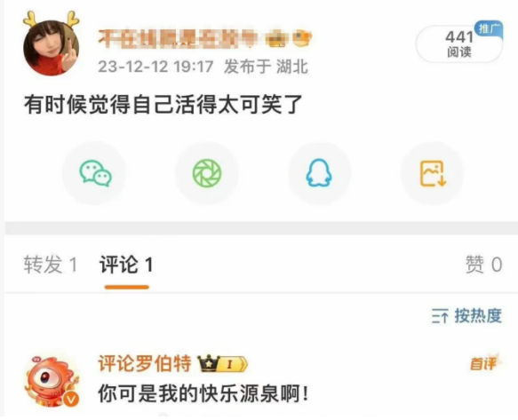Tap the orange verified V badge
The width and height of the screenshot is (518, 420).
pyautogui.click(x=71, y=400)
